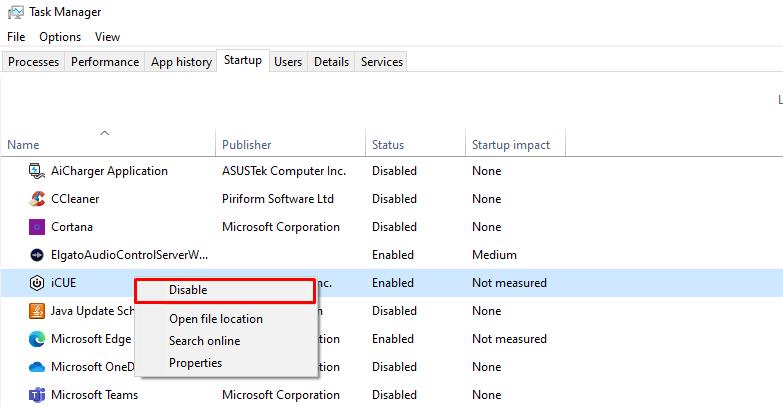Select Search online from context menu

pos(204,341)
